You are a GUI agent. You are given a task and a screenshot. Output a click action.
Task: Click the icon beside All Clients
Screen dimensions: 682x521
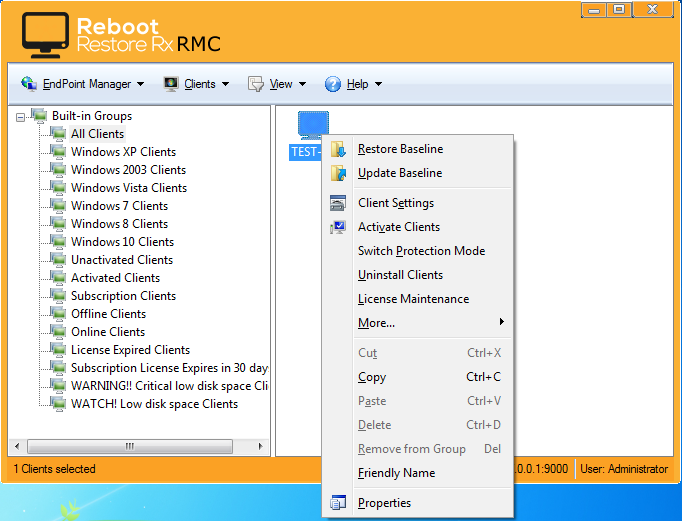[x=58, y=134]
